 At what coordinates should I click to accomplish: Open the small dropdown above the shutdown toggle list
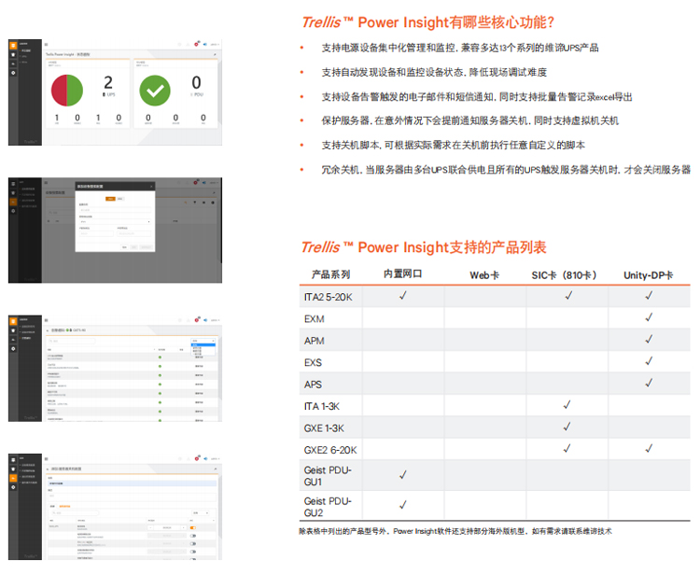pos(198,512)
